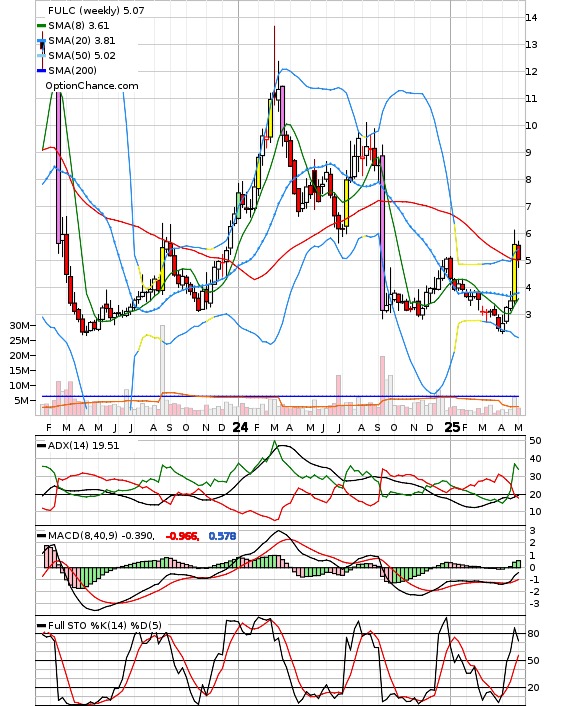The image size is (566, 706).
Task: Click the FULC (weekly) 5.07 title
Action: pyautogui.click(x=96, y=10)
